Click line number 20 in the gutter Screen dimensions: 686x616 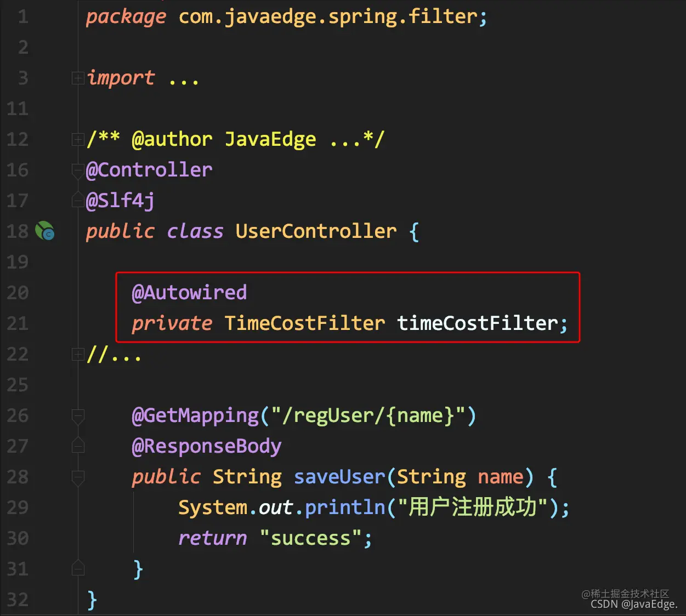17,293
